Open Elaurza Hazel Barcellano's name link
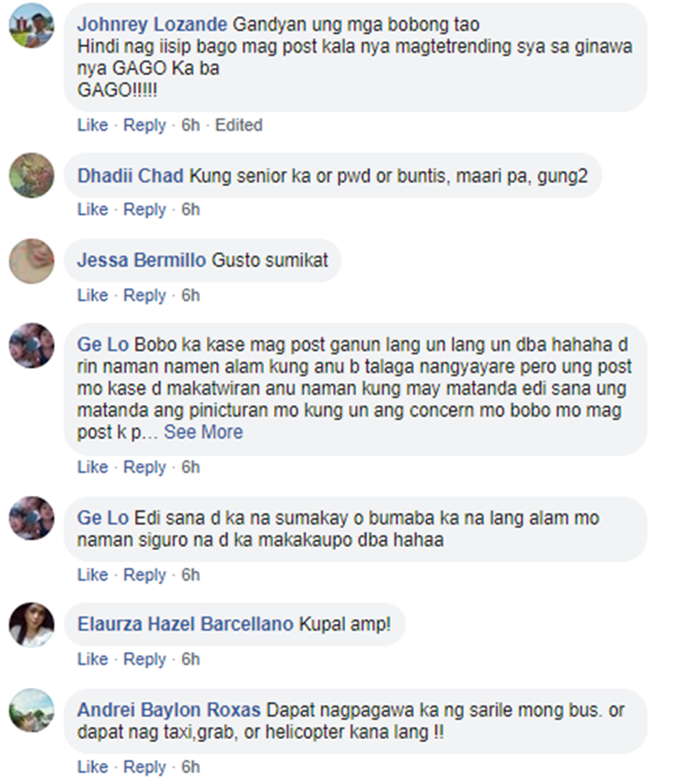 click(185, 624)
